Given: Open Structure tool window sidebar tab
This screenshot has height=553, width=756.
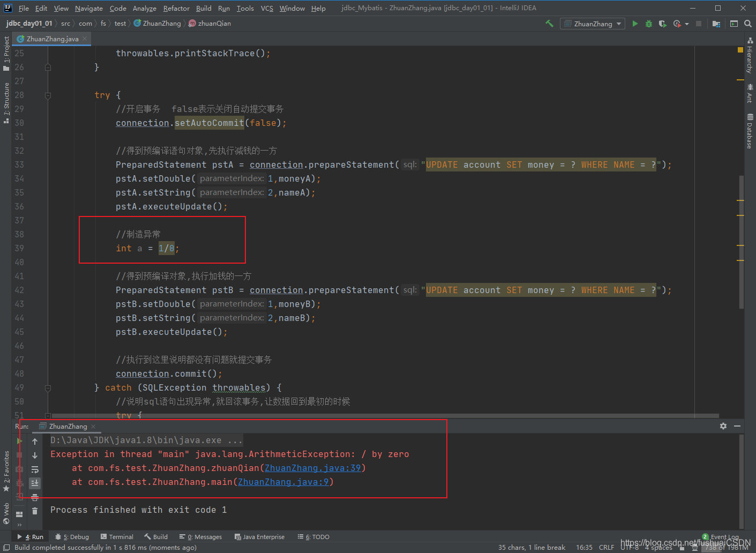Looking at the screenshot, I should [x=6, y=103].
